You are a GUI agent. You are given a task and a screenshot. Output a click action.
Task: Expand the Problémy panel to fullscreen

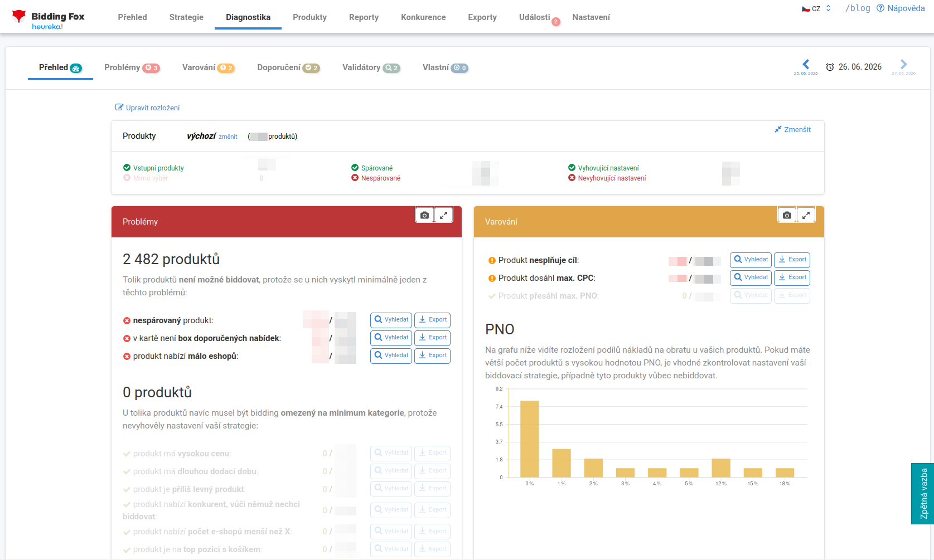coord(443,215)
